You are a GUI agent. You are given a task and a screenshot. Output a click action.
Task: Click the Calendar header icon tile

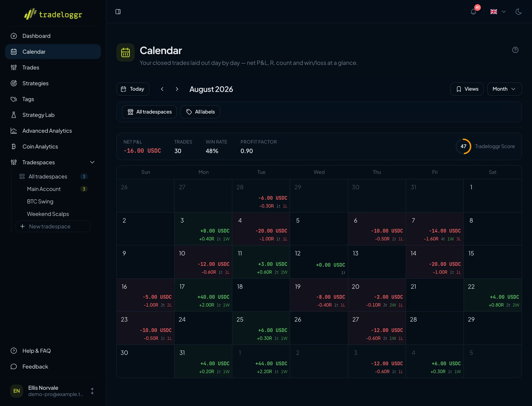(126, 52)
